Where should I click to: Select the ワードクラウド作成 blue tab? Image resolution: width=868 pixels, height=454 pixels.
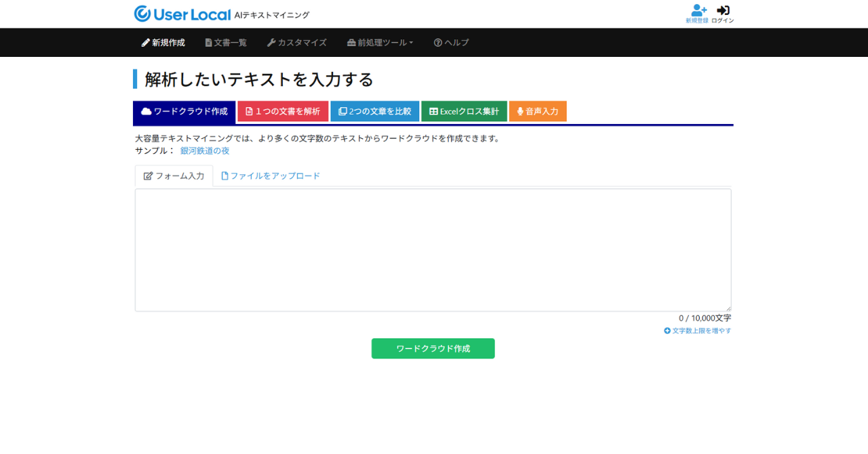click(x=184, y=112)
